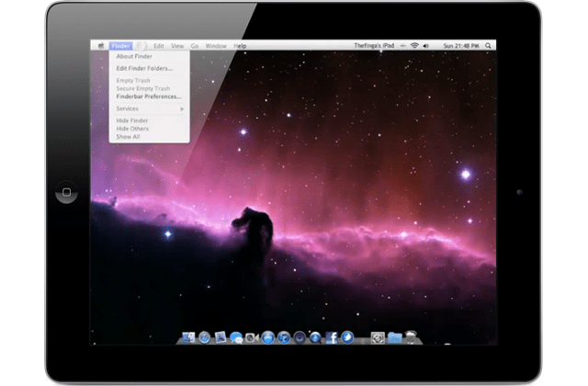This screenshot has height=386, width=588.
Task: Open Spotlight search magnifier
Action: (488, 45)
